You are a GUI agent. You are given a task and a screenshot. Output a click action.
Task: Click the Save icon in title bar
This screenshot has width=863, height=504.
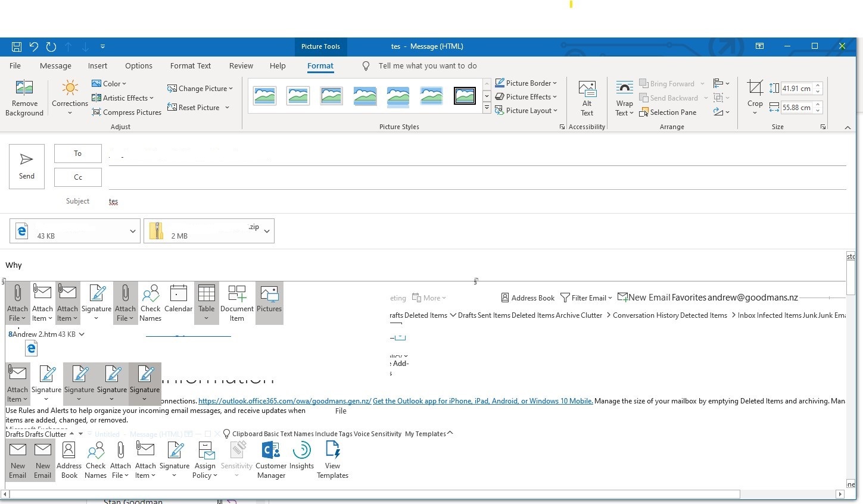pos(17,46)
